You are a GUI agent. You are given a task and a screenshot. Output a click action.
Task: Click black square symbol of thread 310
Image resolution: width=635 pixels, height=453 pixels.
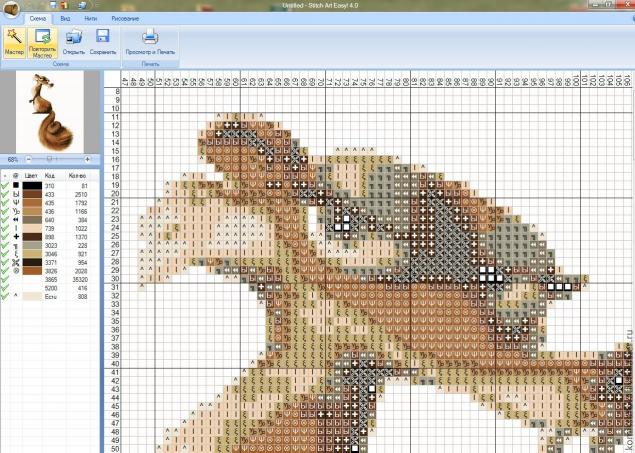pos(16,185)
